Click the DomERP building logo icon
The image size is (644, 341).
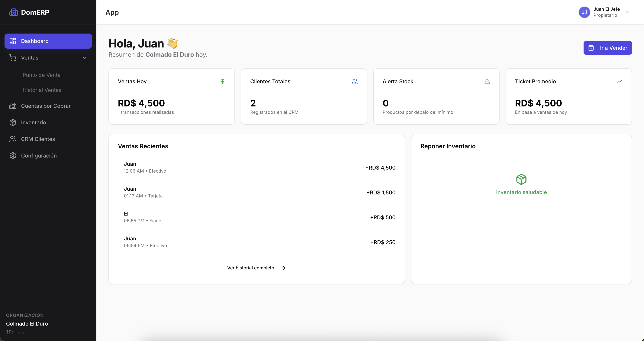pos(14,12)
